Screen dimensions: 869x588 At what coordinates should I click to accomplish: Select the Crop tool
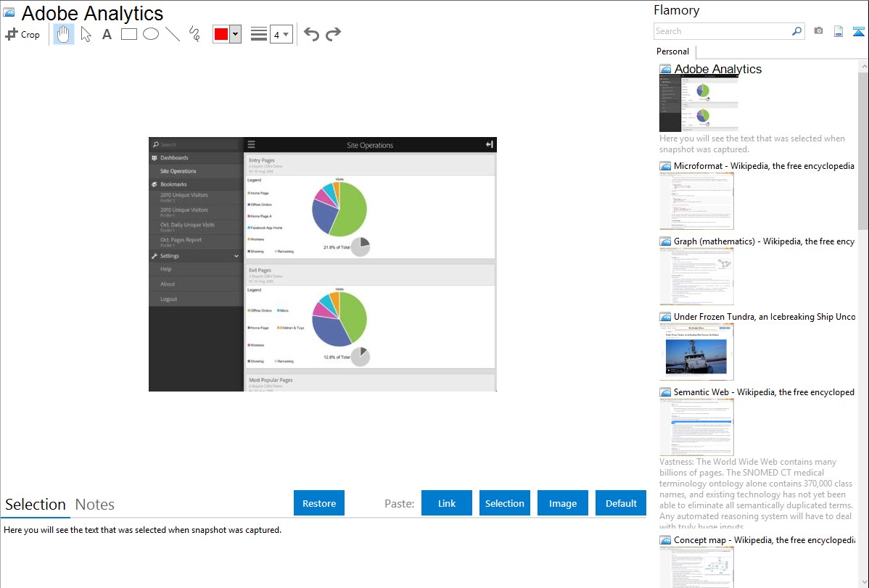click(x=22, y=34)
